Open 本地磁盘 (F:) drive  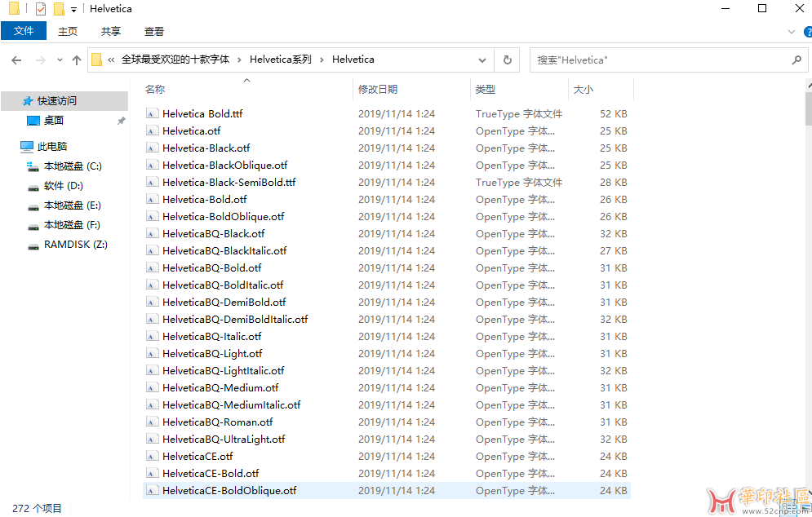pyautogui.click(x=72, y=225)
